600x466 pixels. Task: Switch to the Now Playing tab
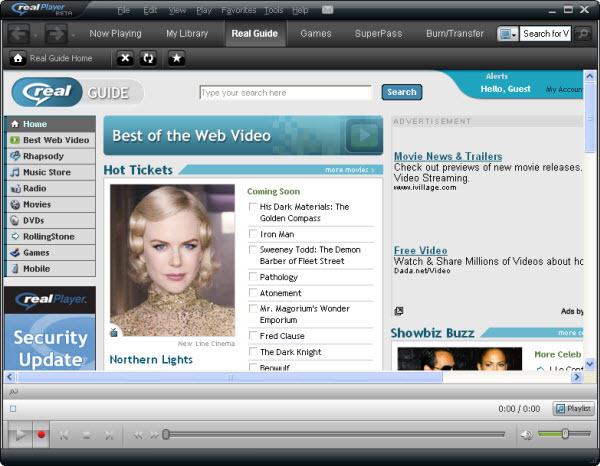[115, 34]
